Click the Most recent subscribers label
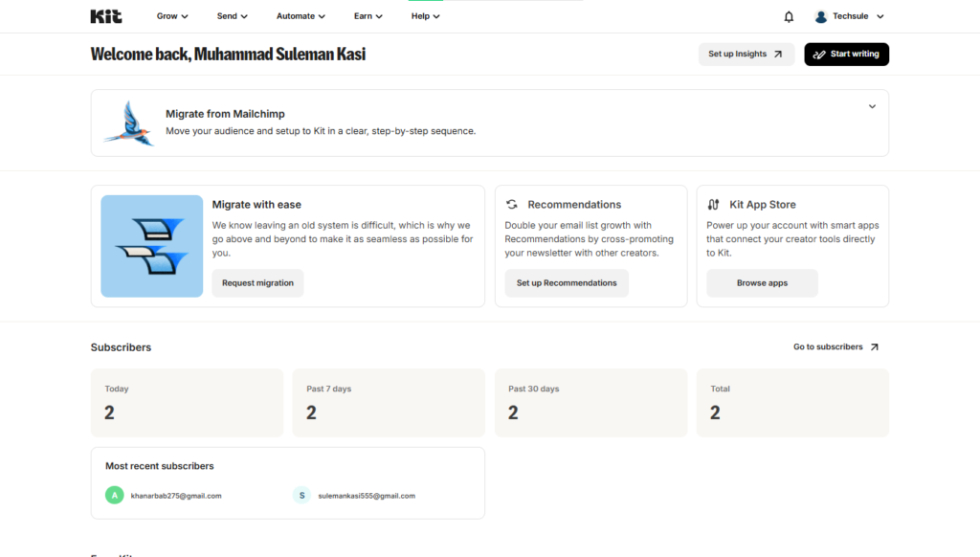Screen dimensions: 980x557 tap(160, 466)
